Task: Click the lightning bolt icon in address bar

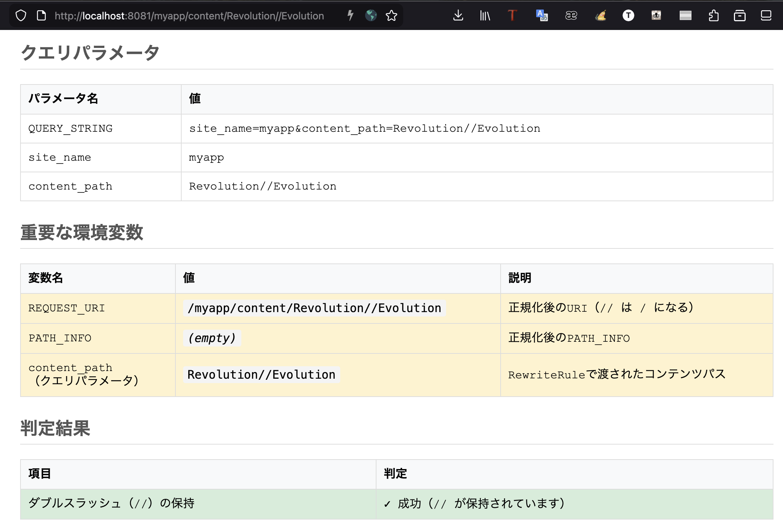Action: click(x=350, y=15)
